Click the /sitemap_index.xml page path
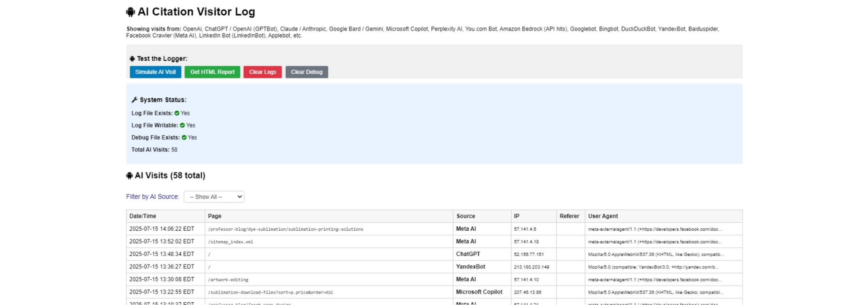Viewport: 868px width, 305px height. (x=230, y=242)
